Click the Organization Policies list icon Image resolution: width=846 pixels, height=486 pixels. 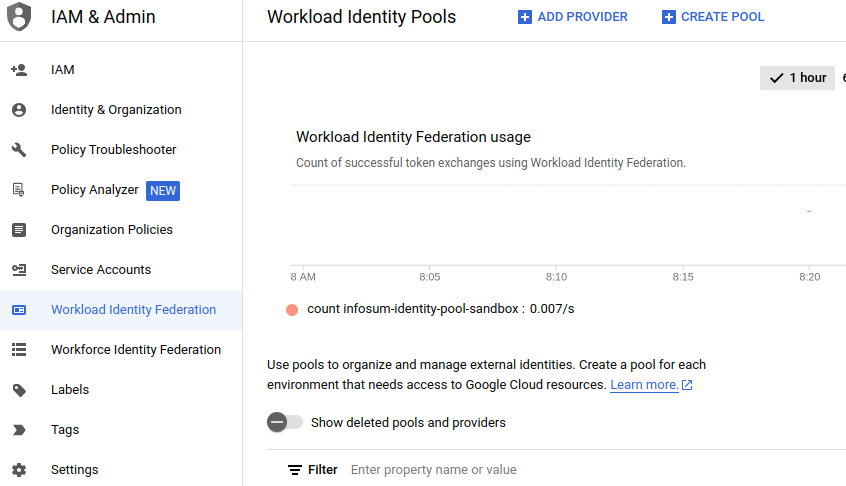19,230
